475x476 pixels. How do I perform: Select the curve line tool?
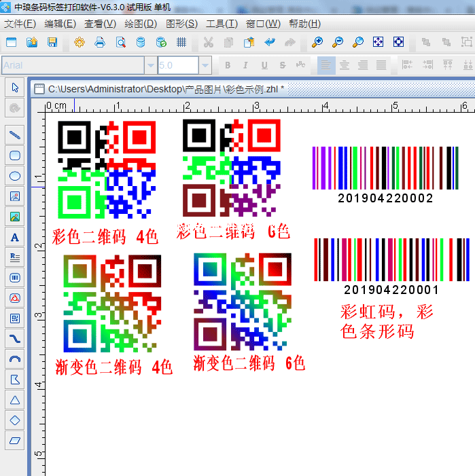pos(14,339)
